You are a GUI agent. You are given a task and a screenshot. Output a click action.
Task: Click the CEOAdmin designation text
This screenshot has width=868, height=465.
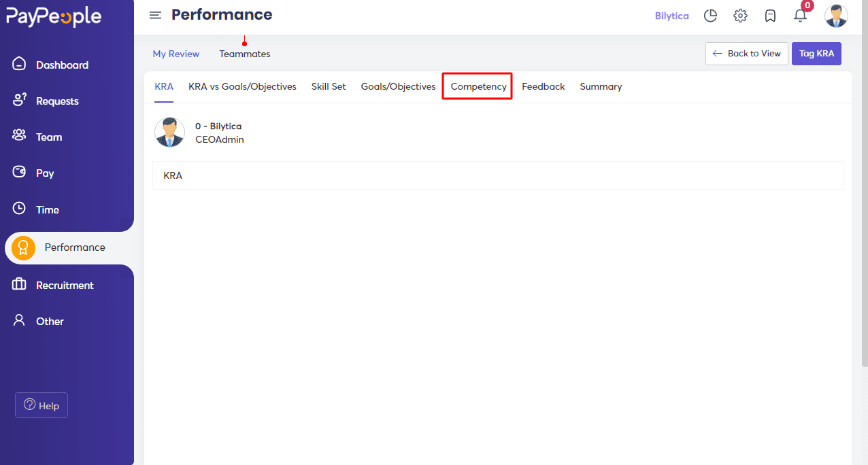pos(219,139)
